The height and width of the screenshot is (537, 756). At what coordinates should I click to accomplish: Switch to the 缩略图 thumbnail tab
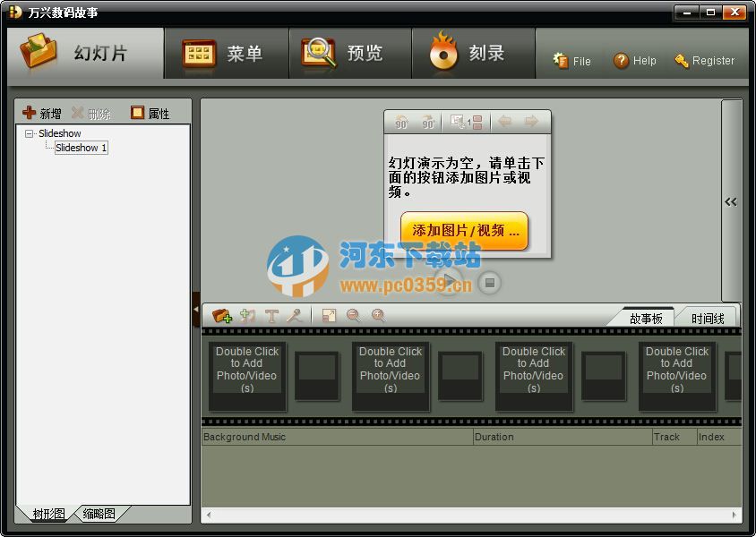point(99,515)
